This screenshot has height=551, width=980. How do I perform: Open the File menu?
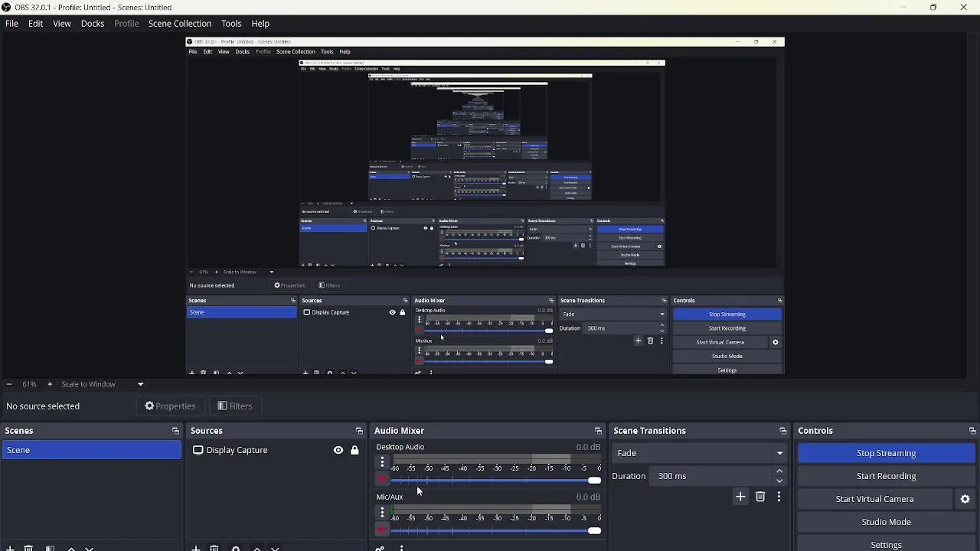[x=11, y=24]
